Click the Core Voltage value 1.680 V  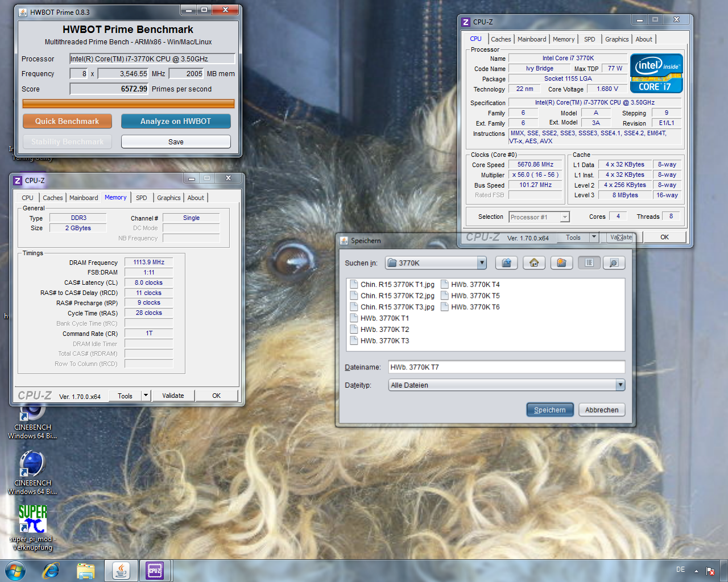608,89
